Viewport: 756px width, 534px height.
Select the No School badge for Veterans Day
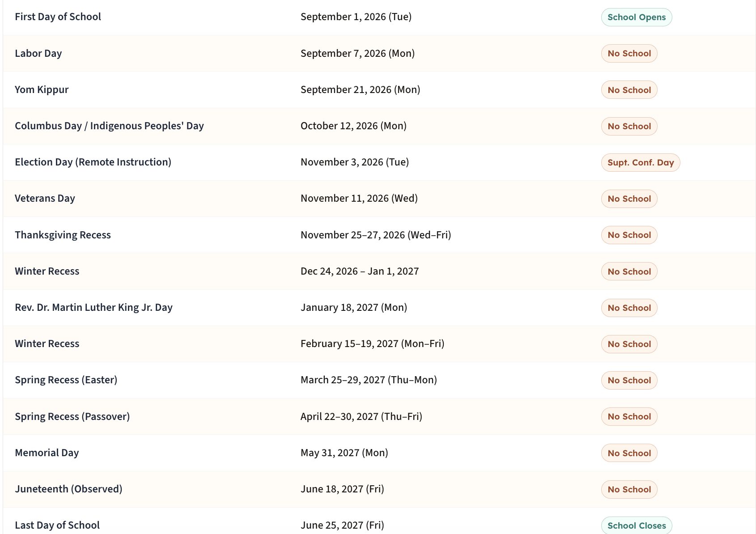click(629, 199)
